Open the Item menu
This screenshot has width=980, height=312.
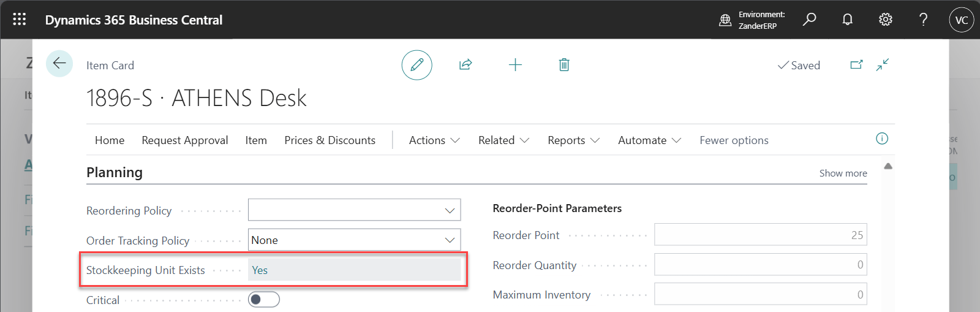[256, 140]
